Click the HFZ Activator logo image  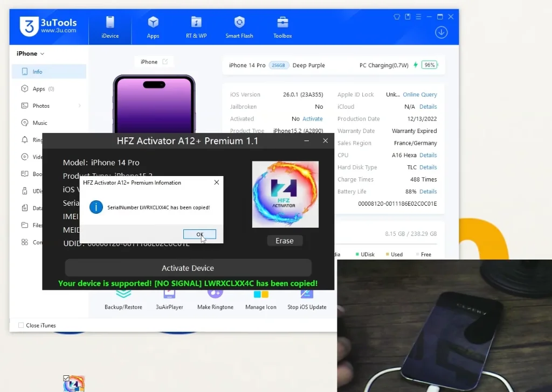pos(285,194)
